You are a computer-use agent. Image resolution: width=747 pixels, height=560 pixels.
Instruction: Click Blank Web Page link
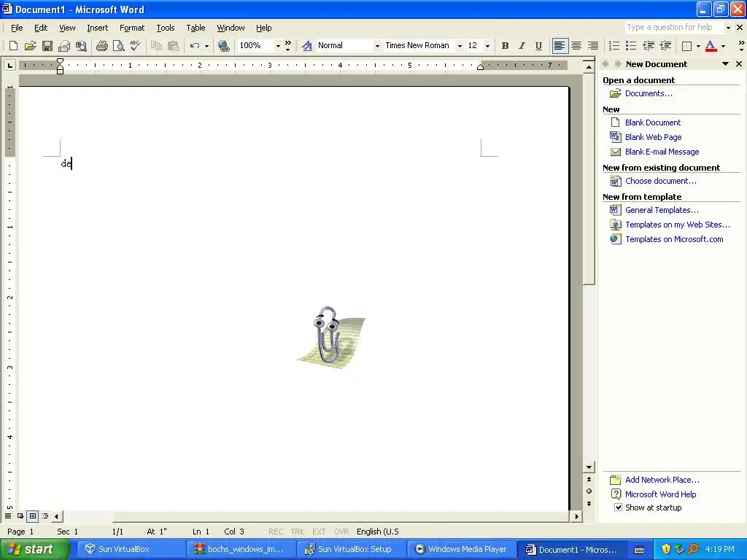coord(653,137)
